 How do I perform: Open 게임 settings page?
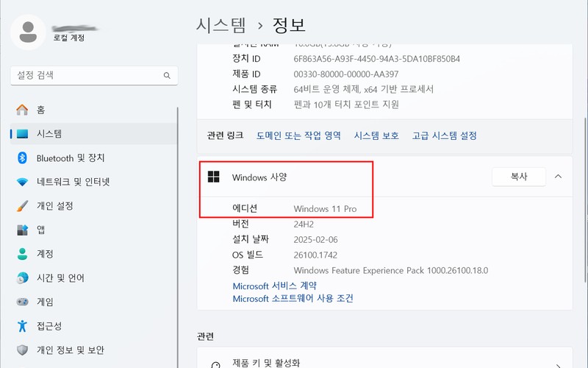coord(93,302)
